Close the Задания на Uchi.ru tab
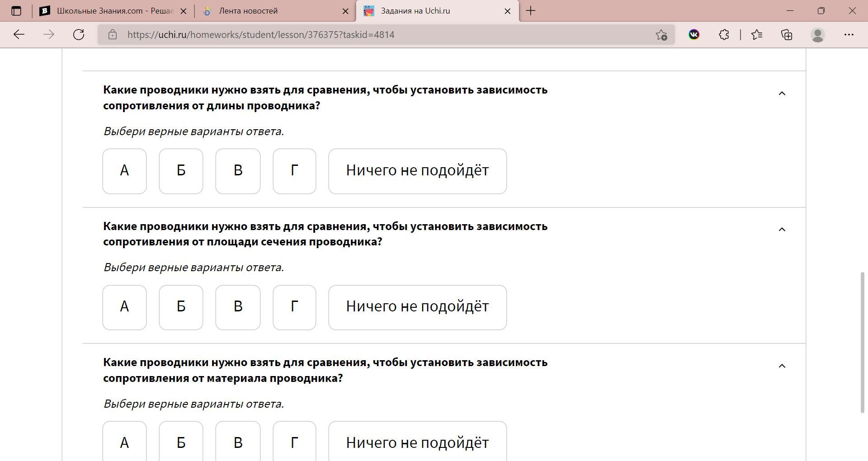 click(508, 11)
